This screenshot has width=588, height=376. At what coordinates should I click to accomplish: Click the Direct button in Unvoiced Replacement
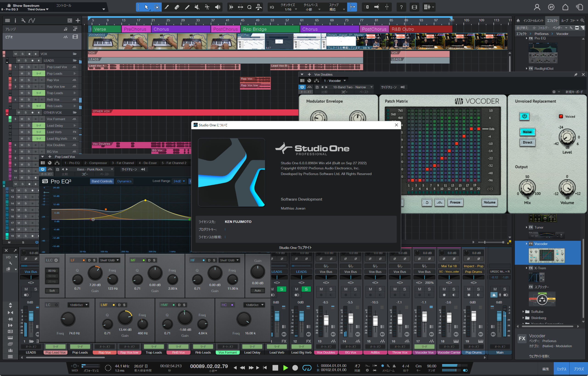pyautogui.click(x=527, y=142)
